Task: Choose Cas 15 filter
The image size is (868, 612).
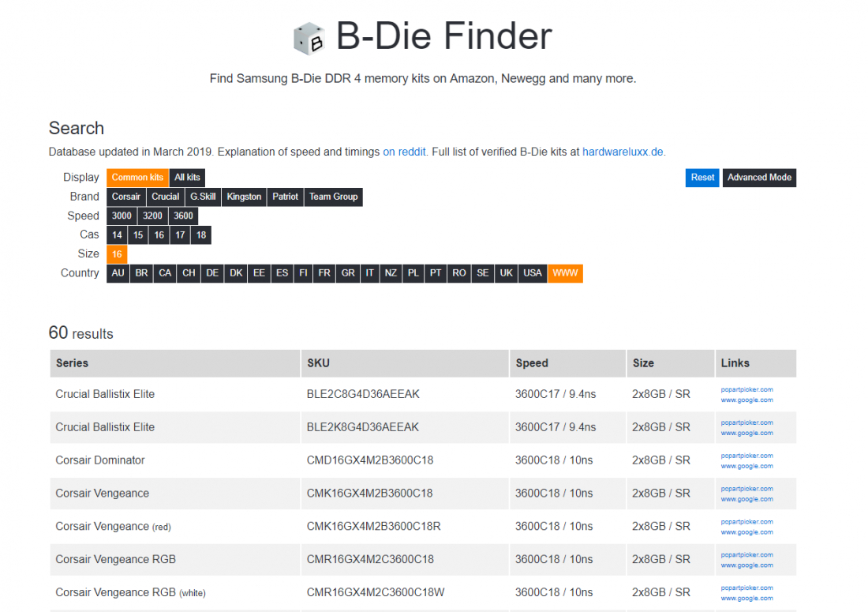Action: click(138, 235)
